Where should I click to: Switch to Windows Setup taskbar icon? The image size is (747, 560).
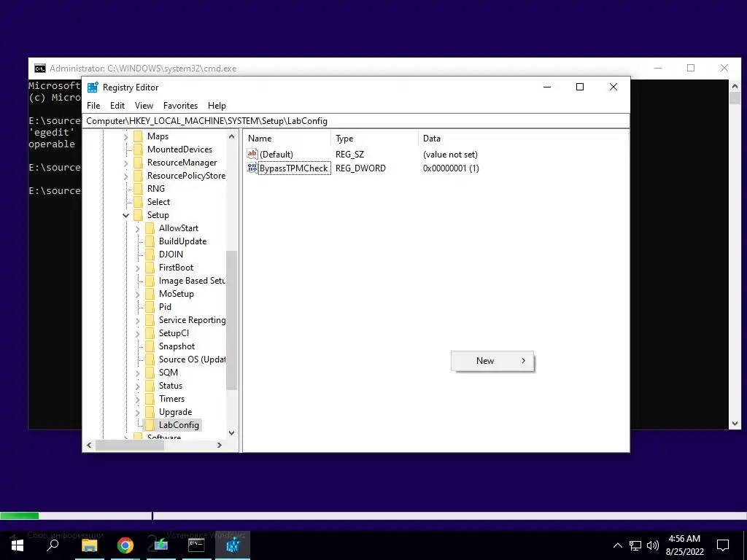(x=161, y=545)
